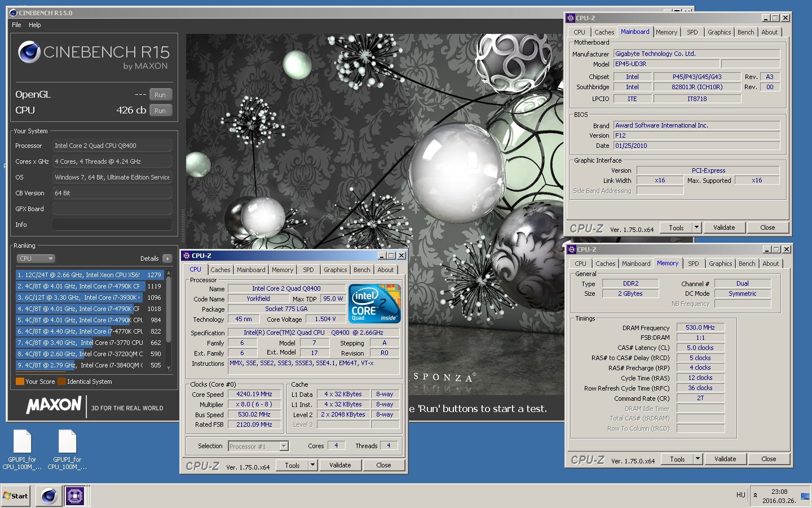Click the Cinebench title bar icon

pos(14,12)
